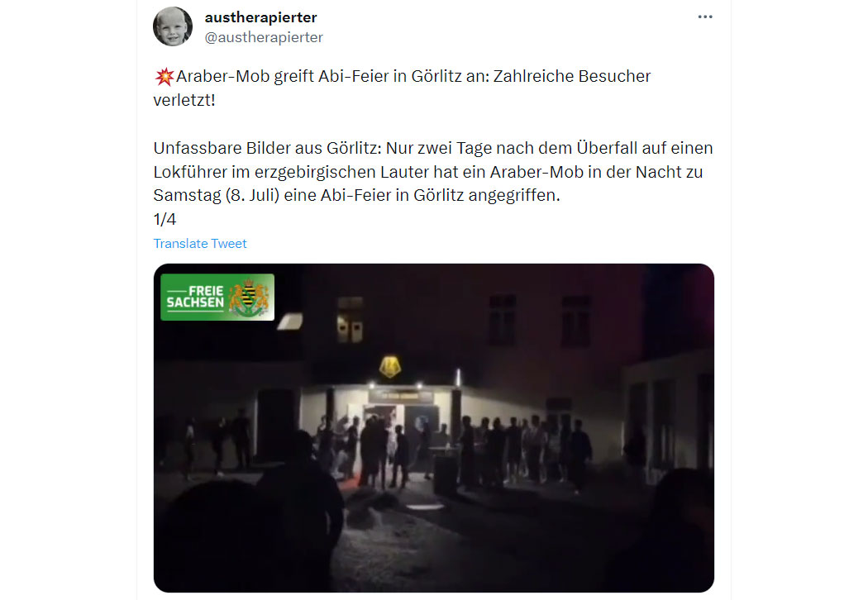The image size is (868, 600).
Task: Click the word verletzt! in the tweet
Action: click(x=184, y=100)
